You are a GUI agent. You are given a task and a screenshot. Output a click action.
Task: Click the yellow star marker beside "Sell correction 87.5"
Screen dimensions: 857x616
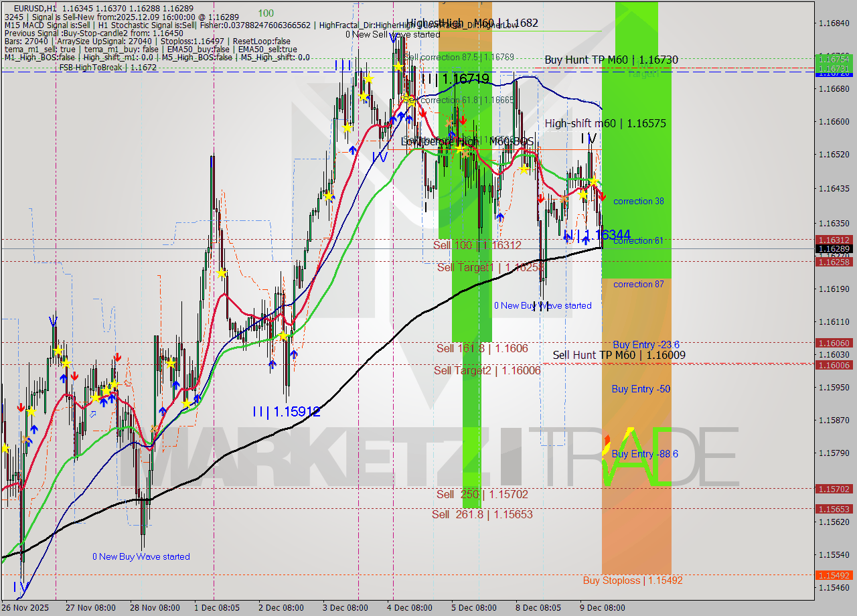click(x=398, y=66)
